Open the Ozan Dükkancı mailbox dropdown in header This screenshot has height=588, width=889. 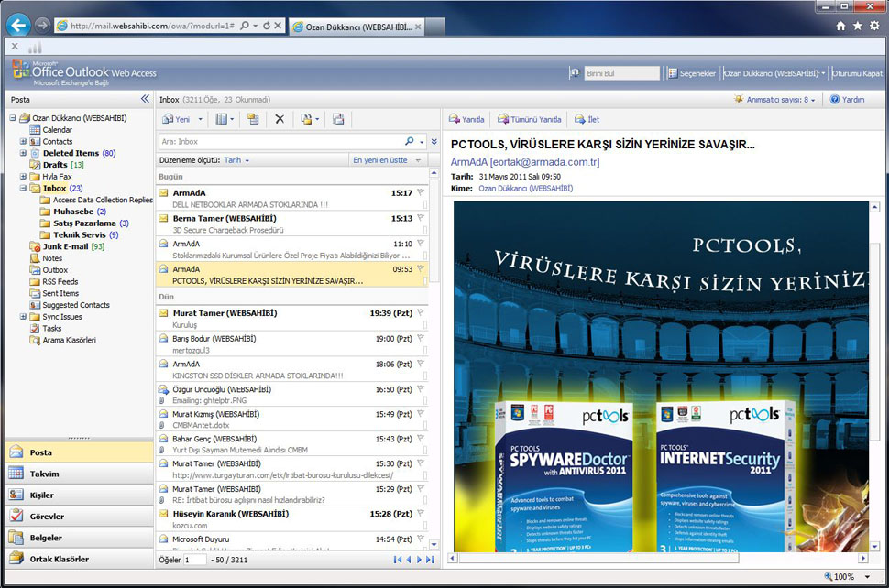tap(823, 73)
